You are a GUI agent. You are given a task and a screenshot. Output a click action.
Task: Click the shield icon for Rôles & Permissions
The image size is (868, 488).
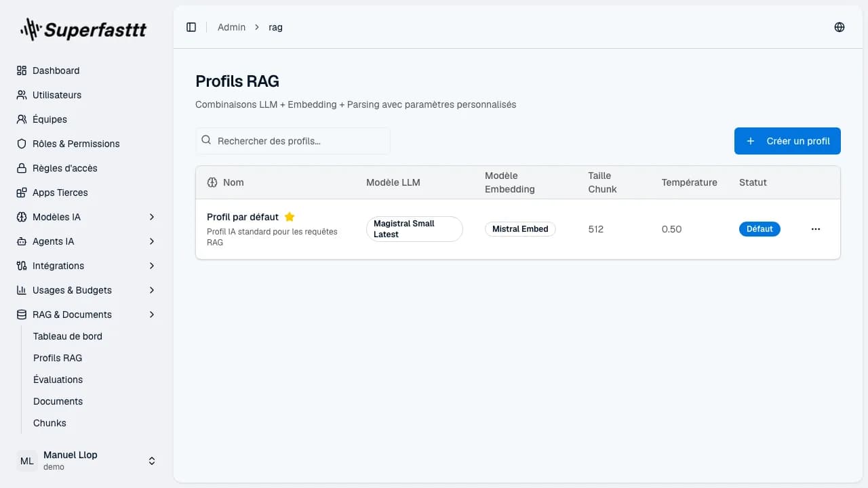[x=22, y=144]
